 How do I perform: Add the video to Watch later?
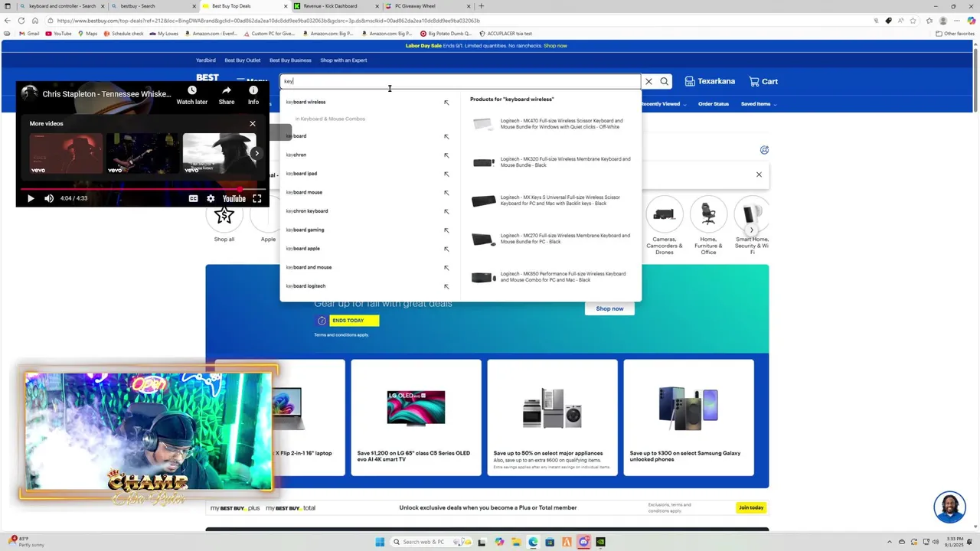coord(192,95)
